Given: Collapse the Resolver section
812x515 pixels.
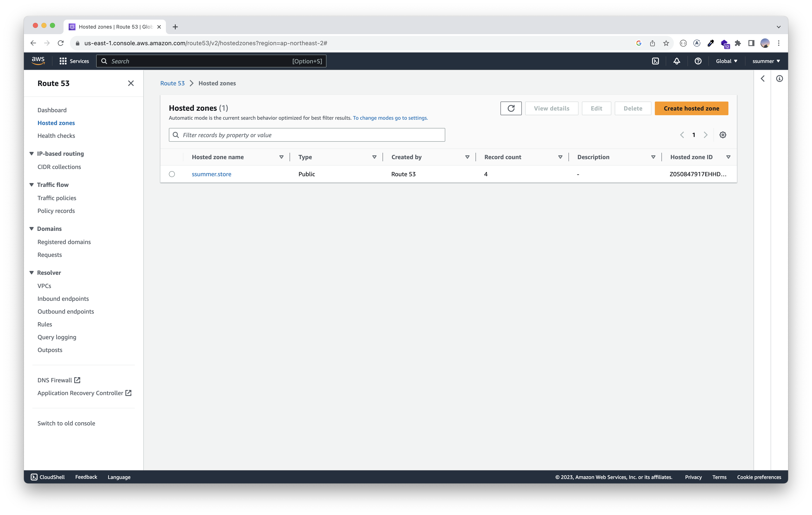Looking at the screenshot, I should tap(32, 273).
